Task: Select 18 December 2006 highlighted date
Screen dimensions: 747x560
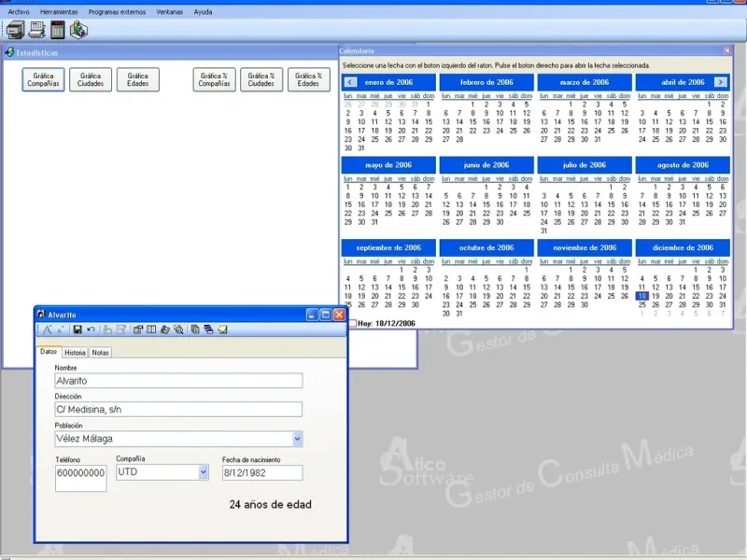Action: tap(641, 296)
